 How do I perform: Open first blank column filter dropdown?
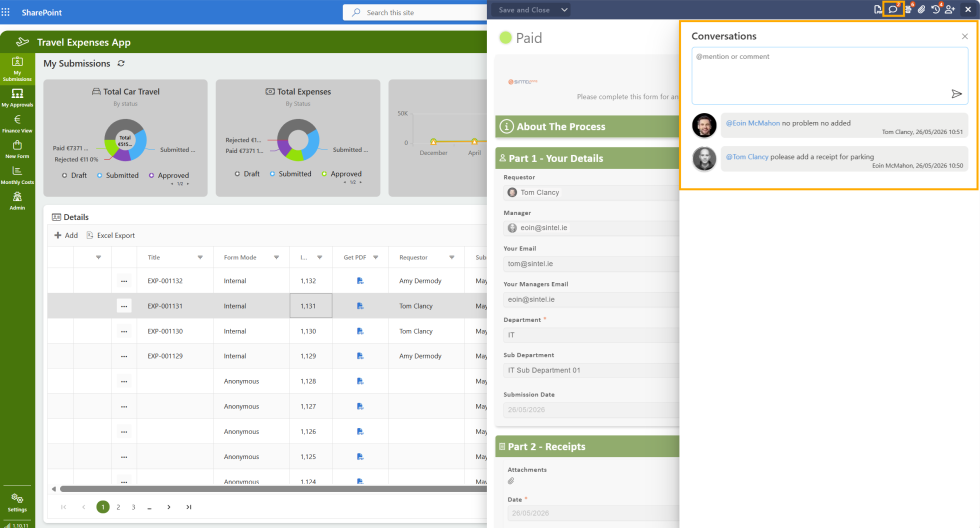click(98, 257)
